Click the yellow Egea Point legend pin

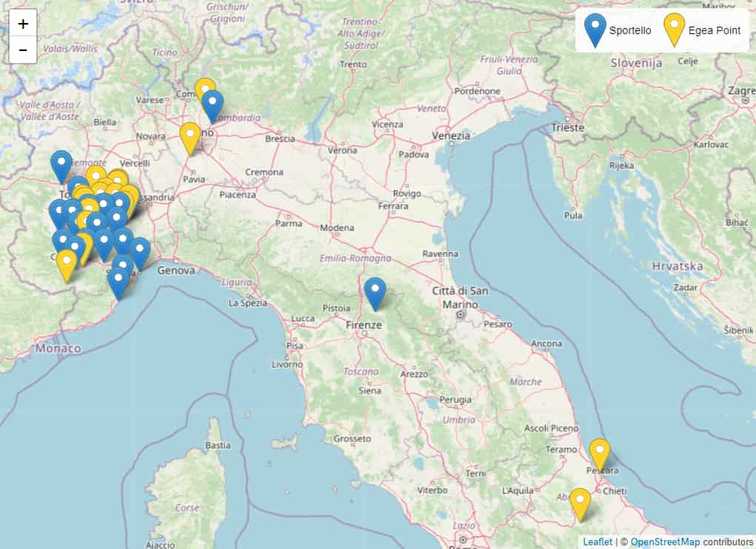(x=674, y=30)
